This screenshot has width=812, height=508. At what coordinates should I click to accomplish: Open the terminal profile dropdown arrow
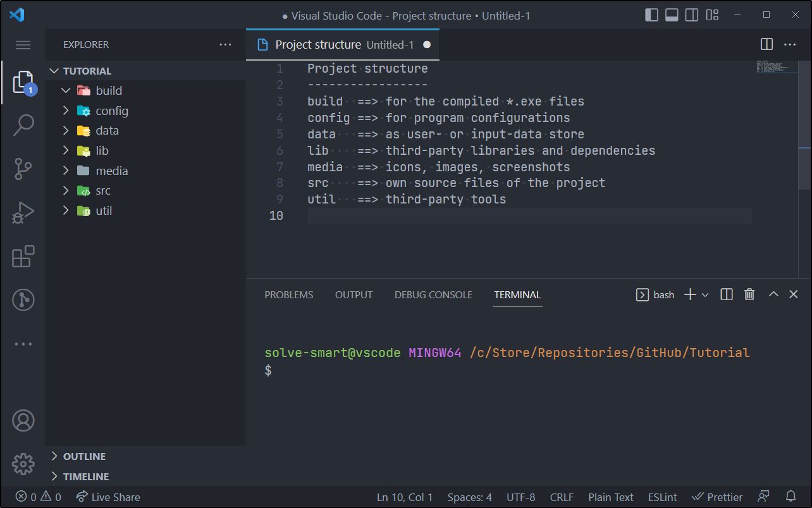[705, 294]
